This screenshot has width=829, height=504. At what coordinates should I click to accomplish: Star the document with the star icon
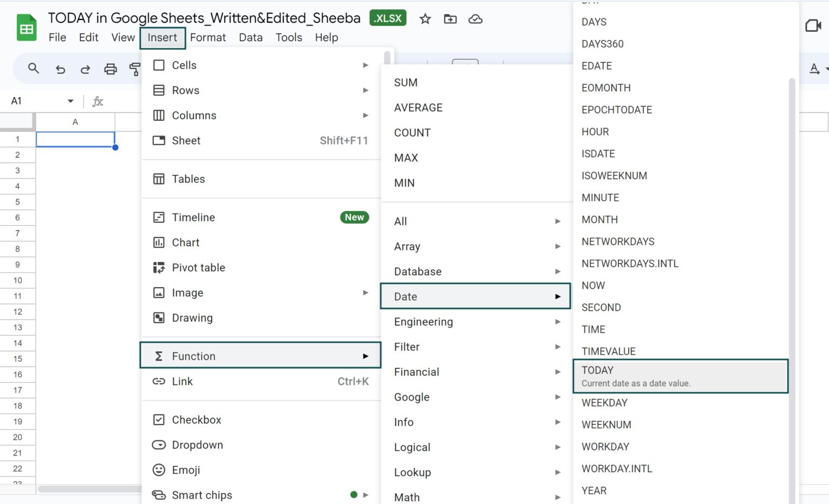(x=425, y=19)
